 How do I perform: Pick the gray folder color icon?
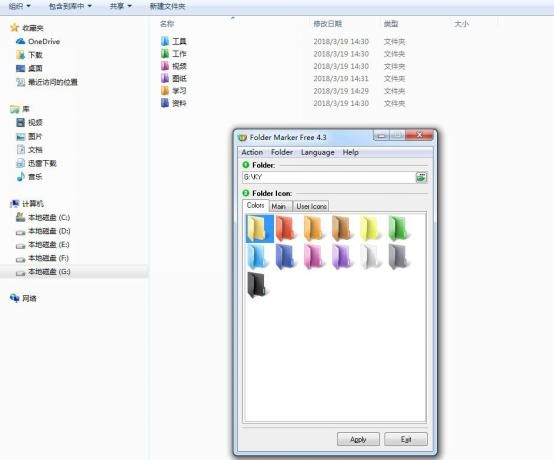[x=398, y=257]
